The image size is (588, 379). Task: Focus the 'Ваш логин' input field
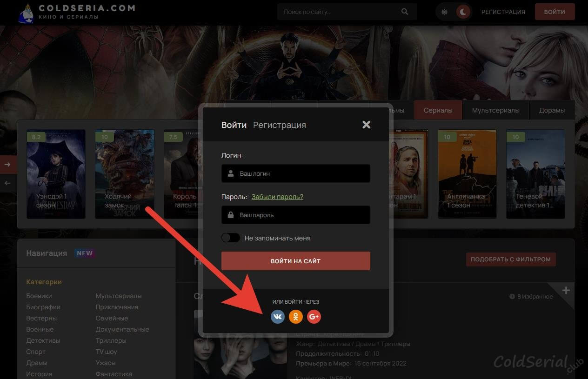click(296, 173)
